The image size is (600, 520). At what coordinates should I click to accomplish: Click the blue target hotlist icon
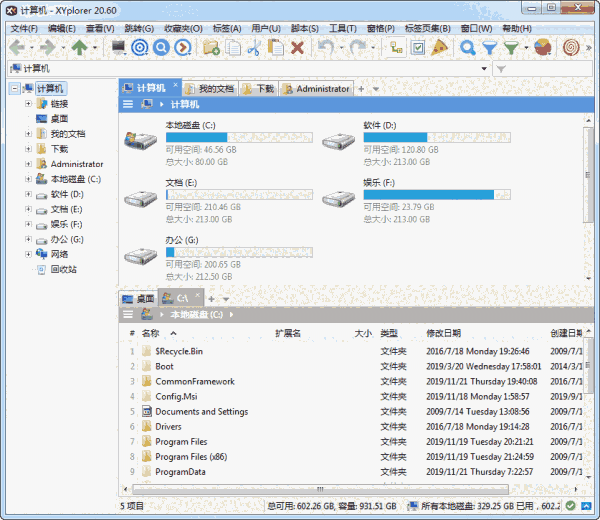tap(140, 47)
